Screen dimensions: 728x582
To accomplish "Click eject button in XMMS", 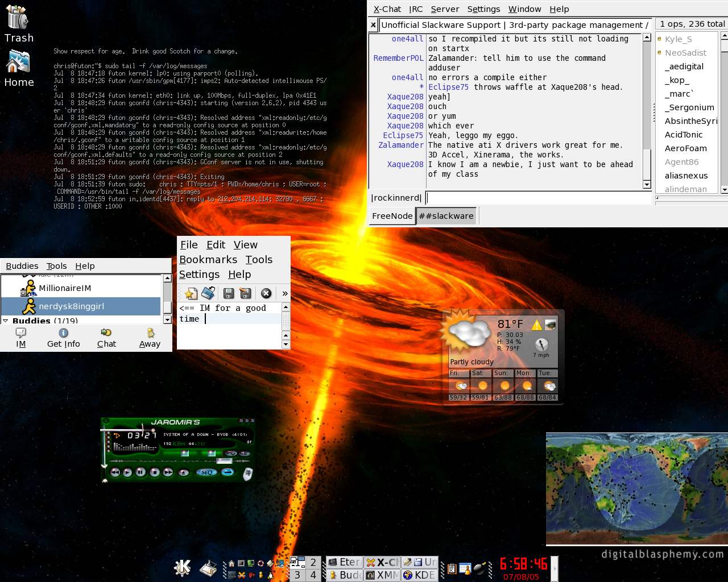I will 184,472.
